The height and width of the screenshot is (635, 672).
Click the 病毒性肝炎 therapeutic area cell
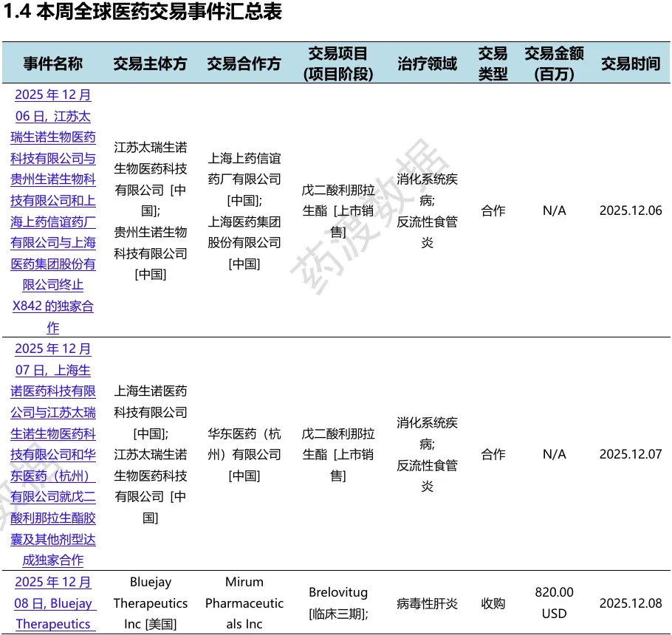pyautogui.click(x=427, y=603)
